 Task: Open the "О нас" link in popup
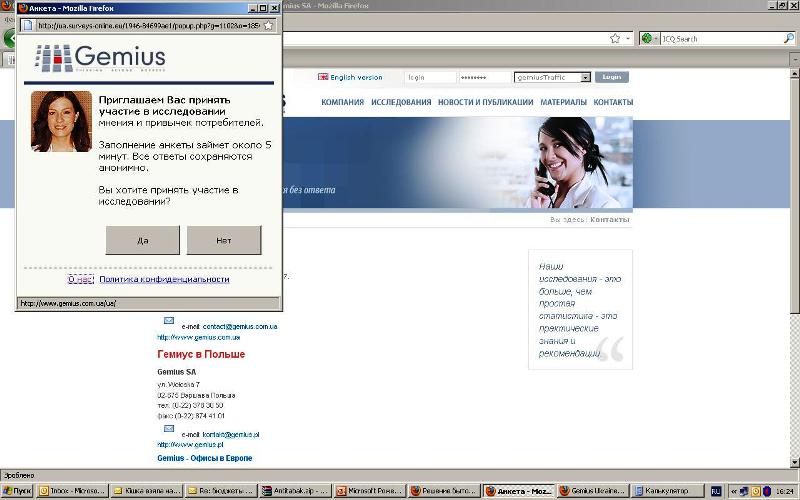(x=80, y=279)
